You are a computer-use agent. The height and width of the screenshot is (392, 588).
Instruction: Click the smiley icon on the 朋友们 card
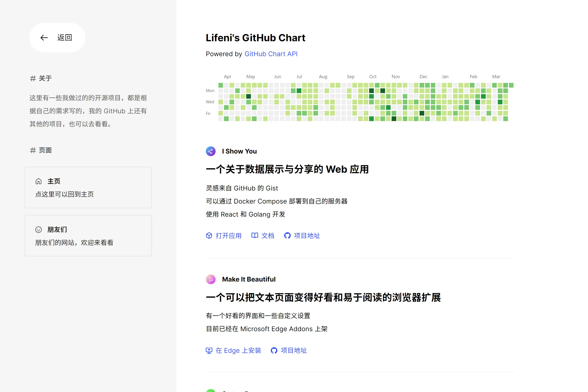[x=39, y=229]
